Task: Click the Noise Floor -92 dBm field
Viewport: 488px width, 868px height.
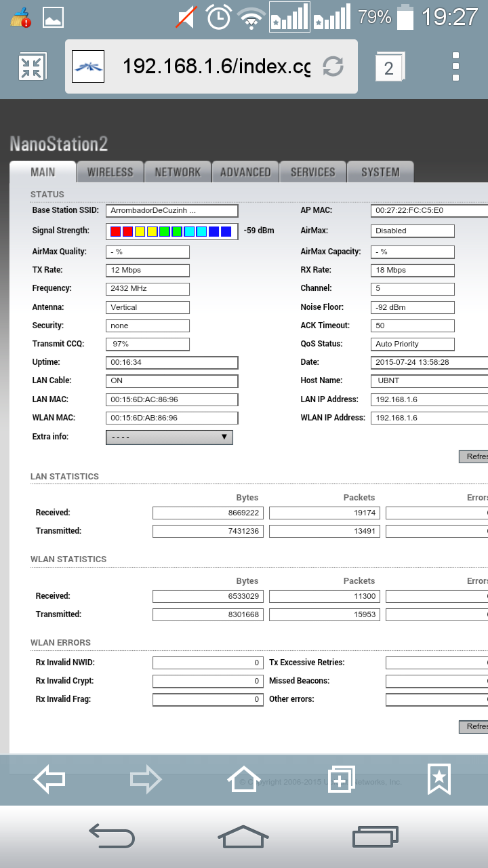Action: point(413,307)
